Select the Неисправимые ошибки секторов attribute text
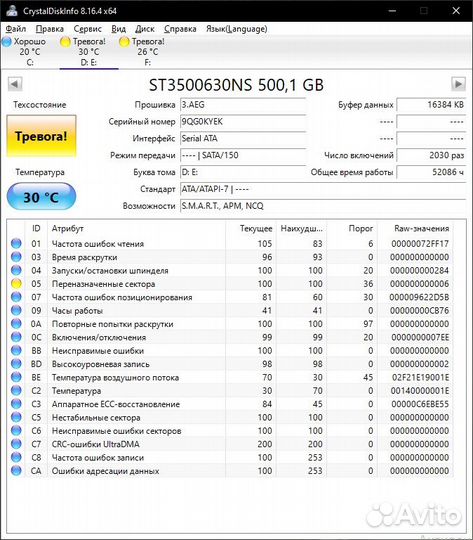The image size is (473, 540). tap(116, 431)
